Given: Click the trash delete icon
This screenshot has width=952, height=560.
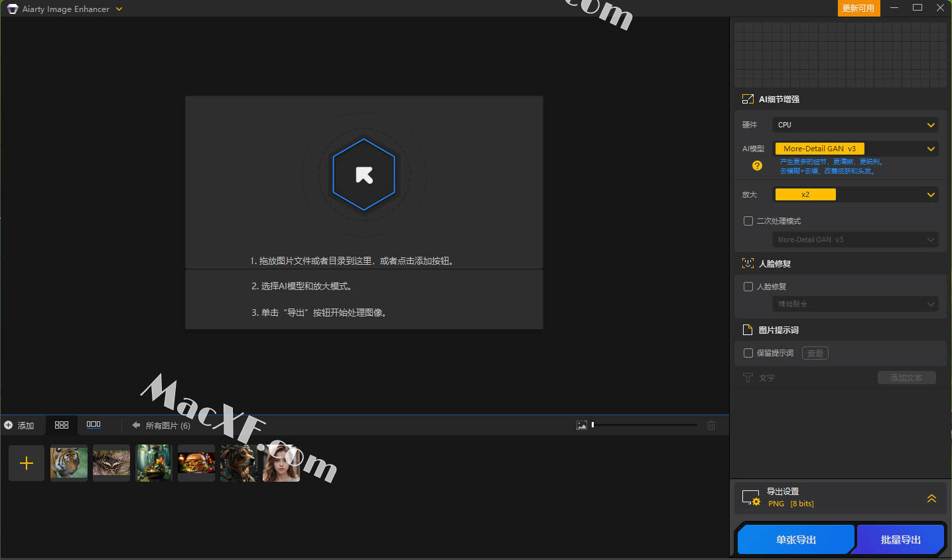Looking at the screenshot, I should point(711,425).
